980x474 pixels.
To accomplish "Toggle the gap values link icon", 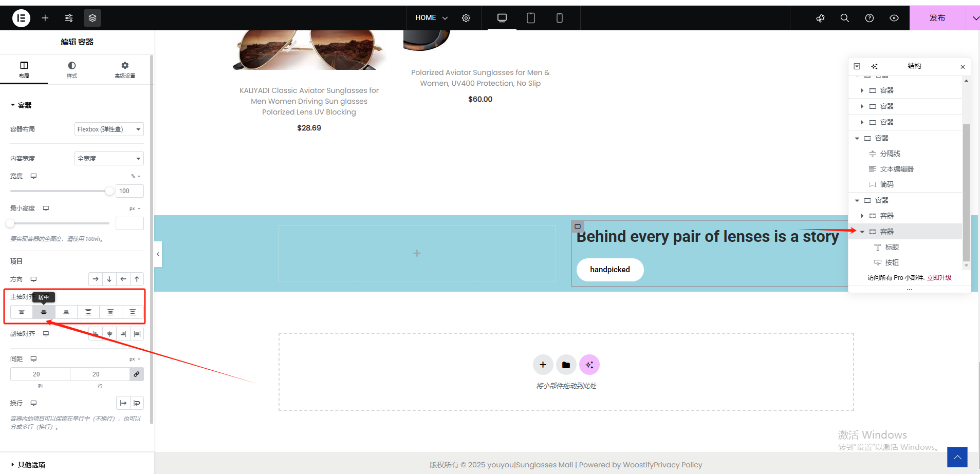I will pyautogui.click(x=137, y=374).
